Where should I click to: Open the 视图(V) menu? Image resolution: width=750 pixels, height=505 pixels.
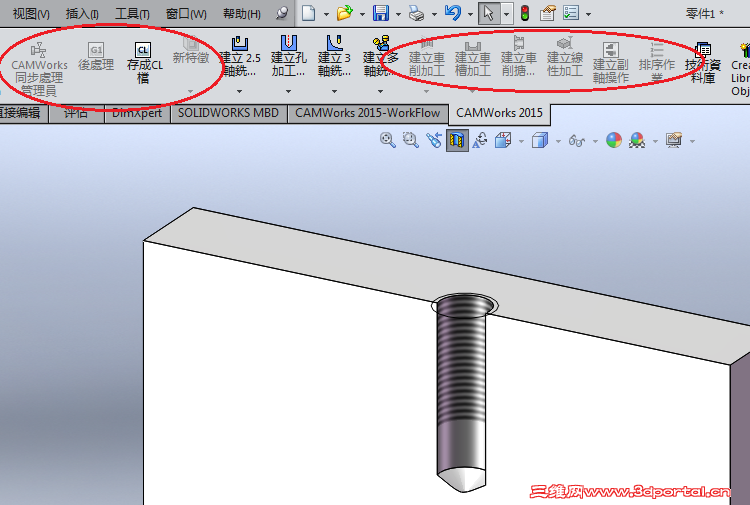click(x=31, y=13)
